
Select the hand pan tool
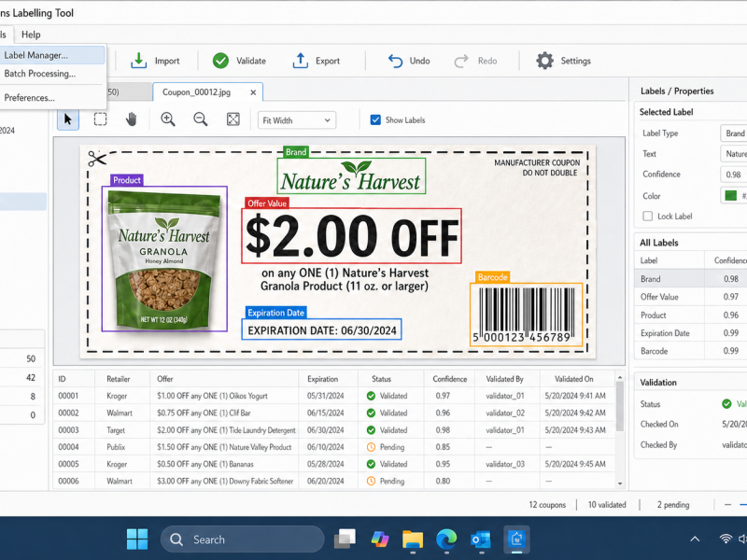(132, 119)
